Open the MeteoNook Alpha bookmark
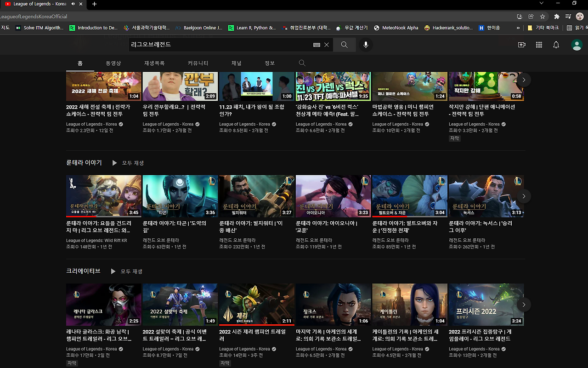 [x=396, y=28]
